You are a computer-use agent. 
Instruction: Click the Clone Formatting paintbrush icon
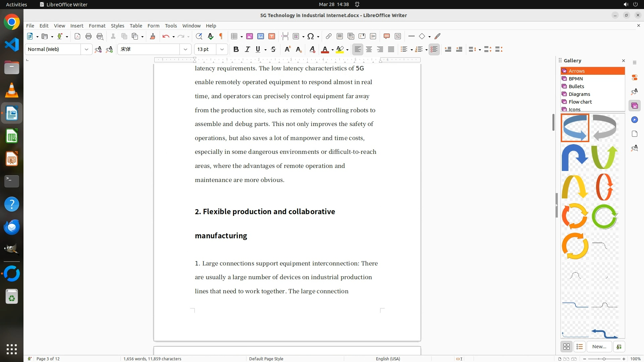coord(153,36)
